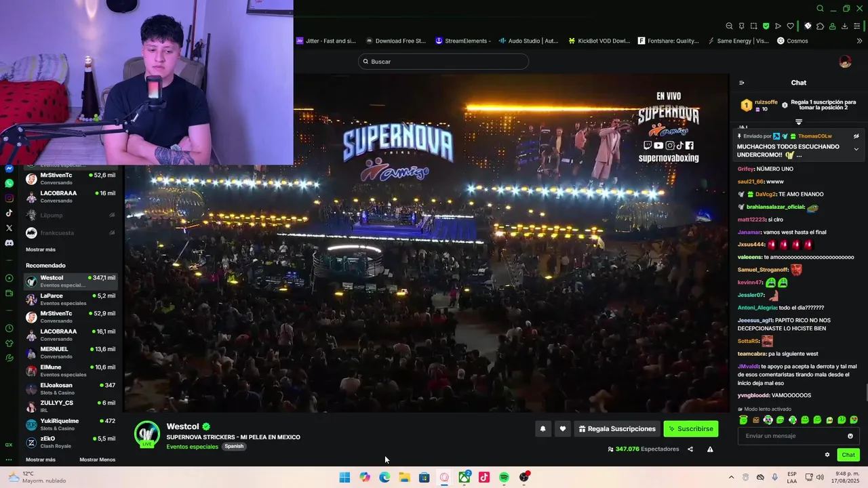Collapse the chat panel with the arrow icon
Image resolution: width=868 pixels, height=488 pixels.
741,83
